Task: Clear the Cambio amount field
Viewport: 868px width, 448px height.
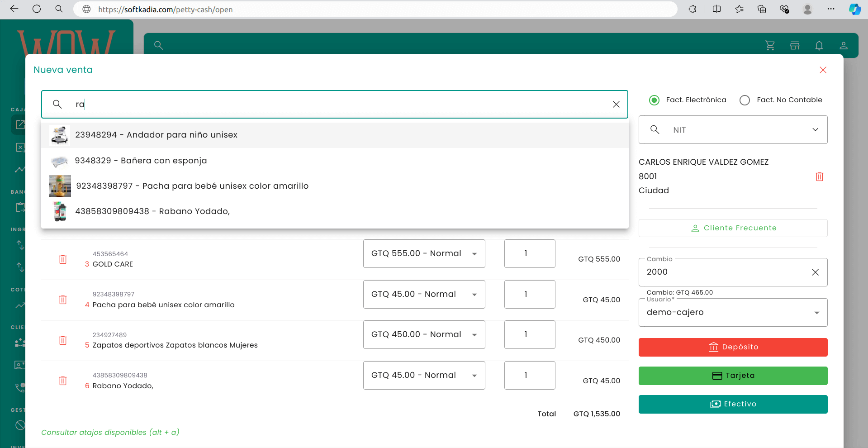Action: click(x=815, y=272)
